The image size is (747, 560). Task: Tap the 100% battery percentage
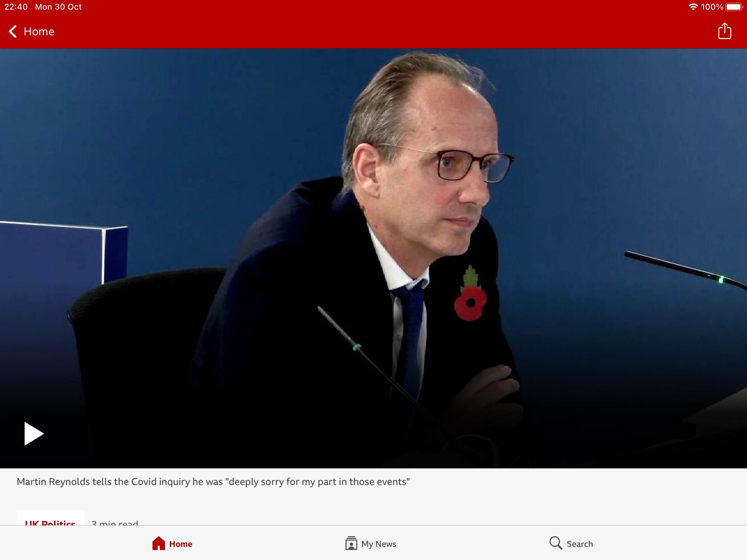point(712,7)
